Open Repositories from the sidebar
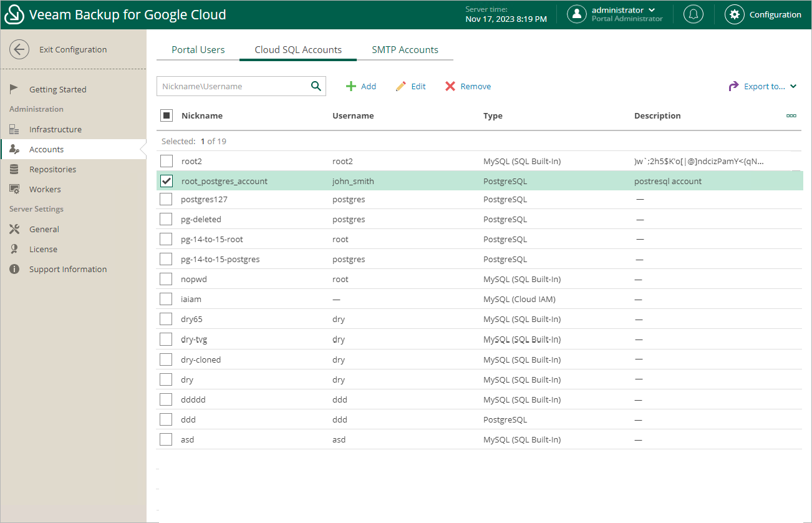Image resolution: width=812 pixels, height=523 pixels. point(52,169)
